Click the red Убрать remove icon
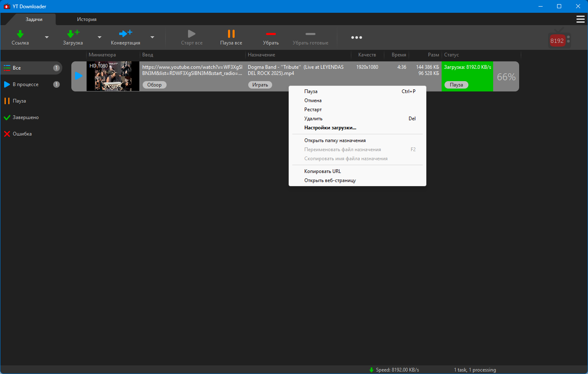The width and height of the screenshot is (588, 374). coord(270,34)
